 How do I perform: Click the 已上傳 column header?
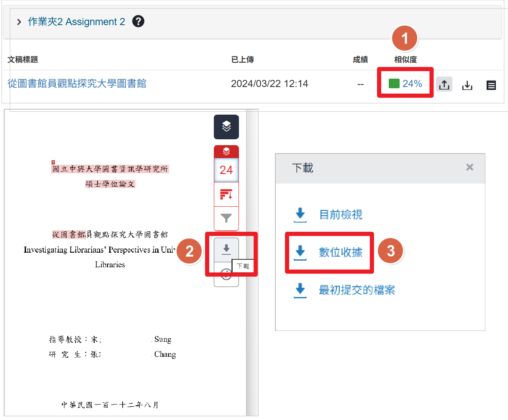[x=243, y=60]
